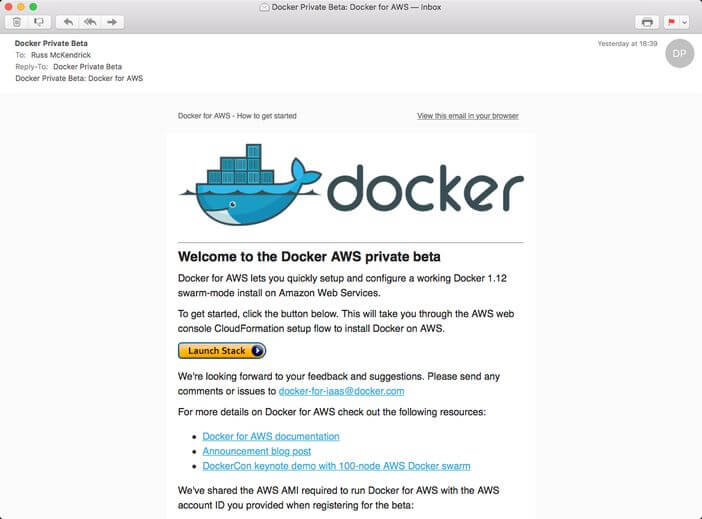Click the Reply All double-arrow icon

tap(90, 21)
